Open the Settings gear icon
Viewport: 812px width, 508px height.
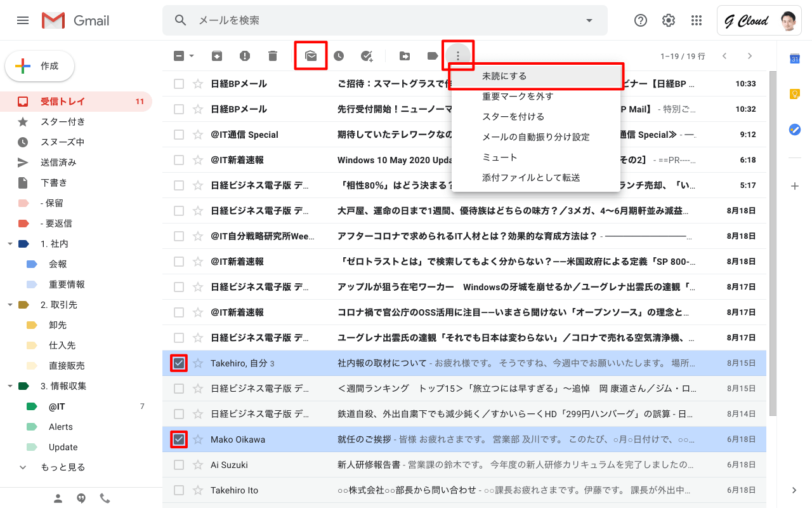(x=669, y=20)
